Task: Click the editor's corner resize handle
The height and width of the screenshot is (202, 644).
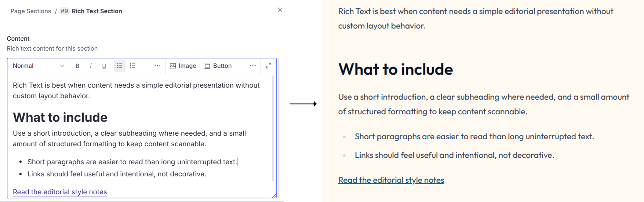Action: click(x=274, y=196)
